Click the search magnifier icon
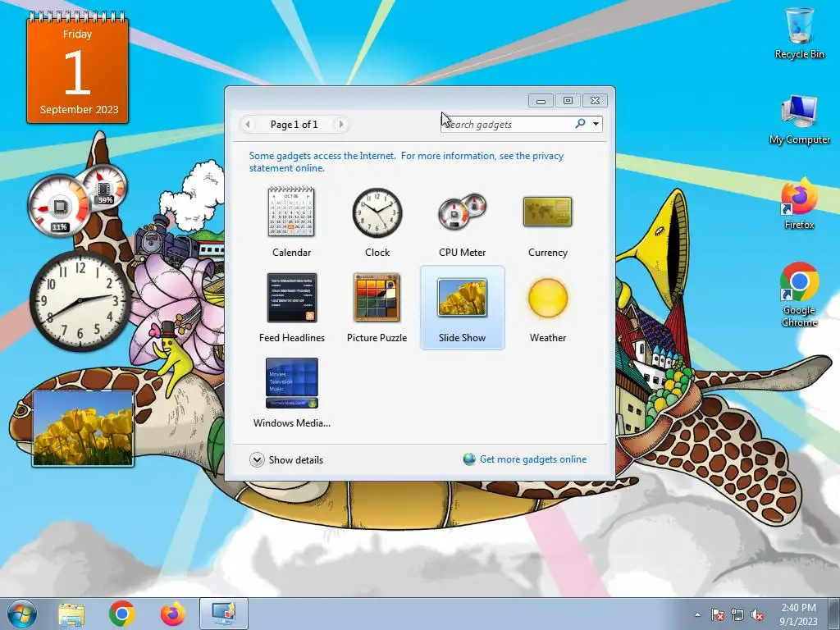 580,124
